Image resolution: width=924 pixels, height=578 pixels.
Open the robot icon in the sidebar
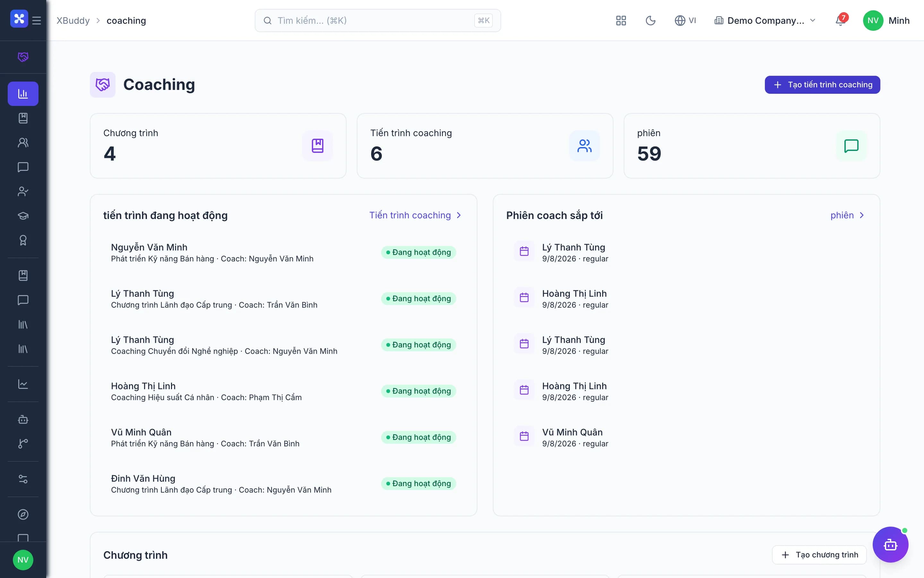(x=23, y=419)
